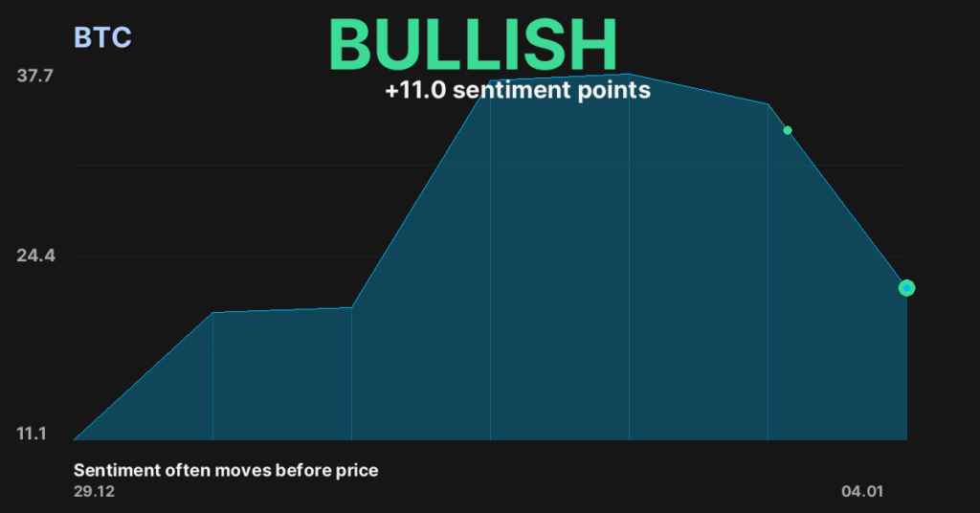Click the small green dot on the descending line
The image size is (980, 513).
pyautogui.click(x=788, y=130)
